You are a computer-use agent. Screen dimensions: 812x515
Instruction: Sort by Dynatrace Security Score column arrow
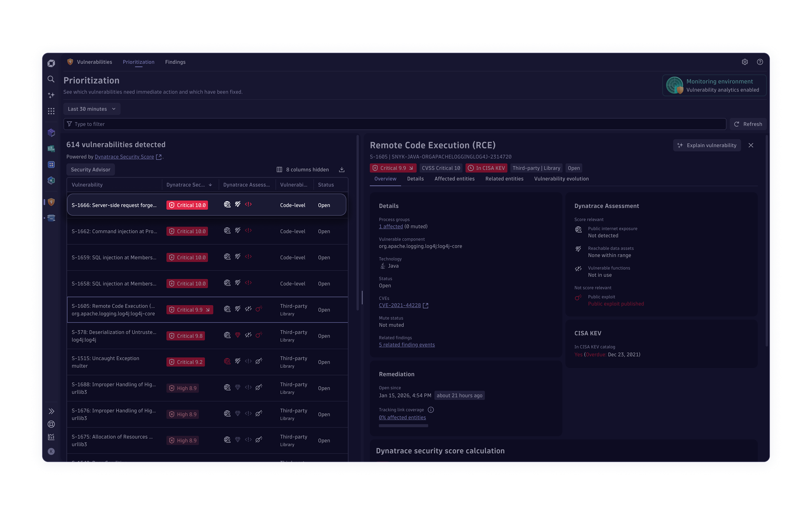(210, 185)
